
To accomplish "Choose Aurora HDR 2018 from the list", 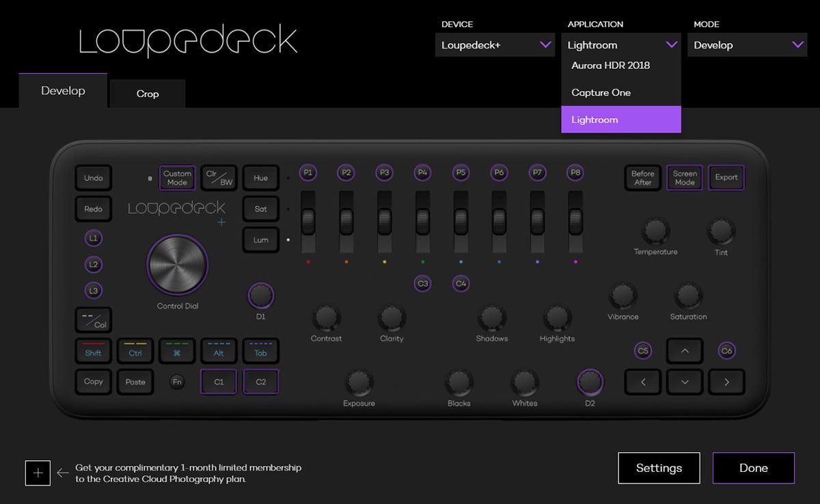I will point(621,66).
